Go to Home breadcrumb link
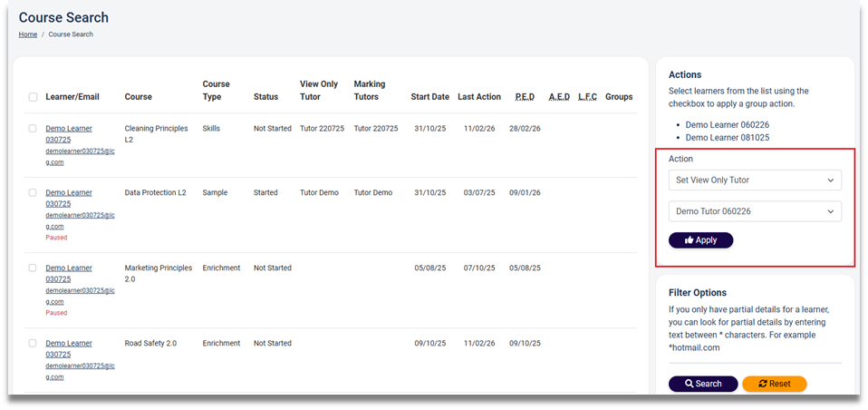Viewport: 868px width, 410px height. tap(28, 34)
